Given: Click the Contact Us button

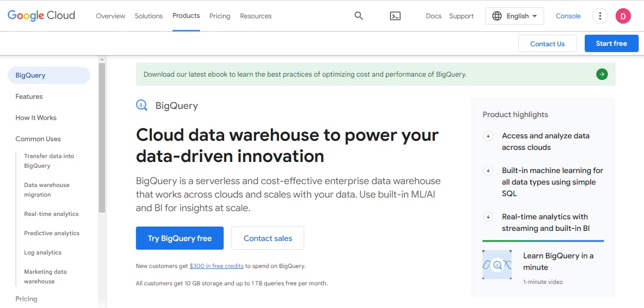Looking at the screenshot, I should point(547,43).
